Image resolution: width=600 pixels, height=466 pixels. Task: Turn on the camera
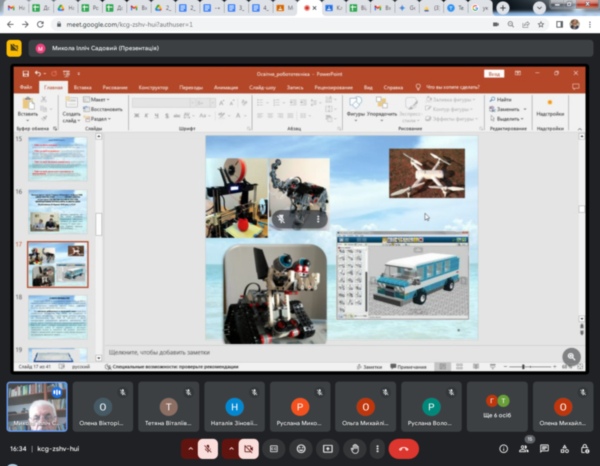point(249,449)
